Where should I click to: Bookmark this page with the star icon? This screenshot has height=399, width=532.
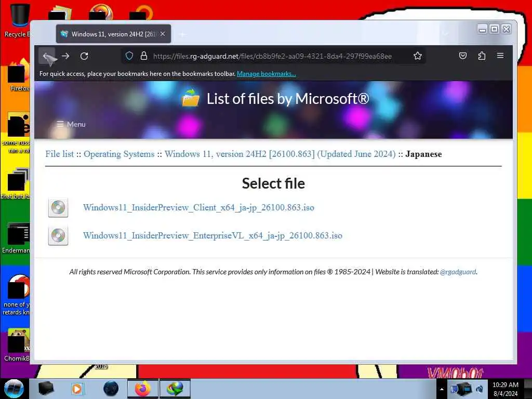(x=418, y=56)
